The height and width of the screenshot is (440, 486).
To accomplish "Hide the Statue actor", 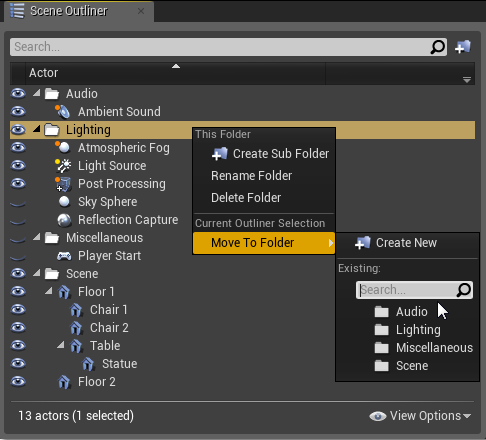I will 18,364.
